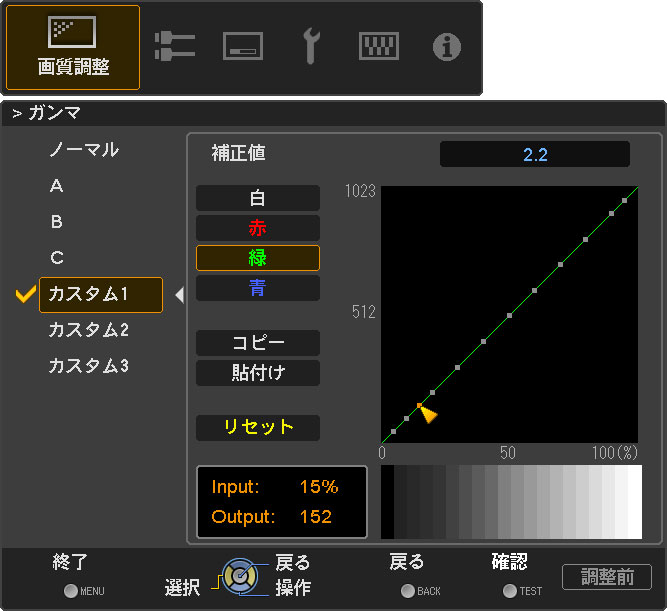Click the コピー copy button
667x611 pixels.
pos(258,343)
